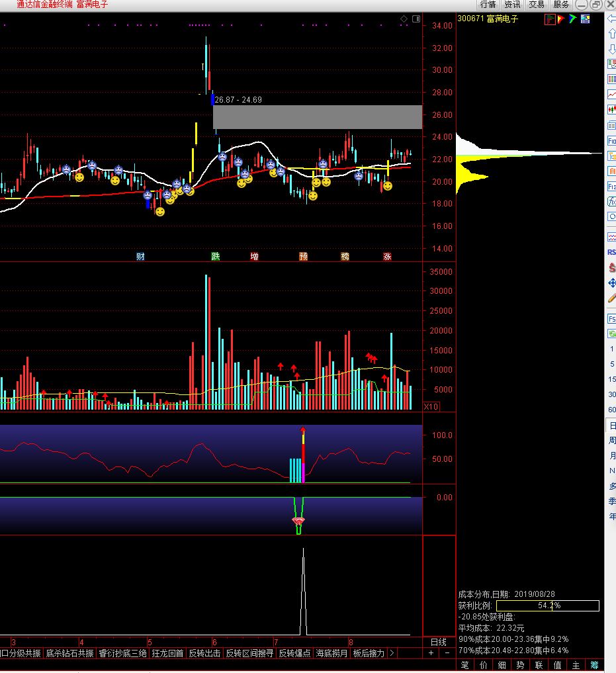Click the picture icon in chip panel header
Viewport: 616px width, 673px height.
(x=586, y=19)
